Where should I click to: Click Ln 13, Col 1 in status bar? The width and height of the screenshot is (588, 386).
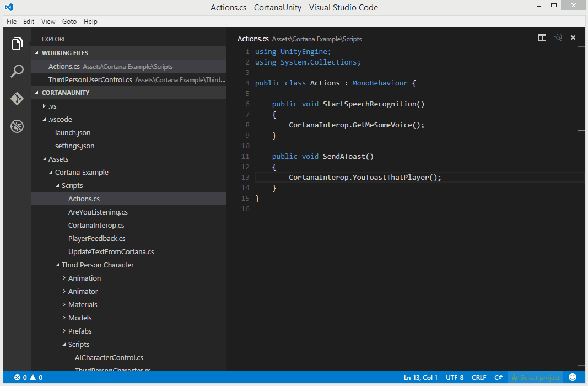point(420,377)
